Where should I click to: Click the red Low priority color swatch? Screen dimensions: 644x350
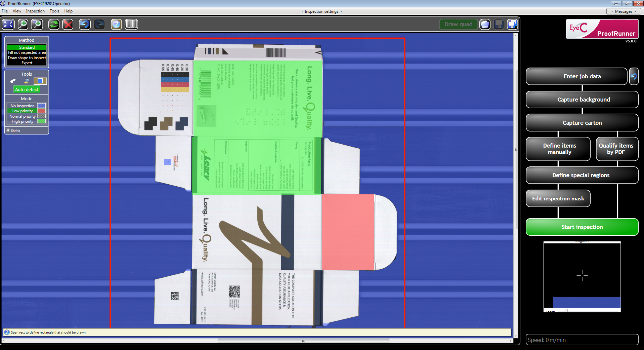click(x=41, y=111)
